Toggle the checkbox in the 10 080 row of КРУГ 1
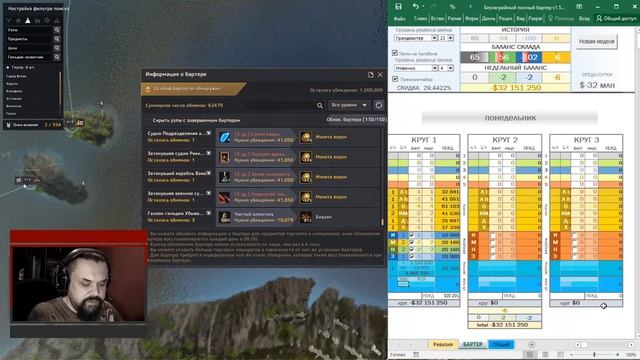The width and height of the screenshot is (640, 360). click(412, 236)
